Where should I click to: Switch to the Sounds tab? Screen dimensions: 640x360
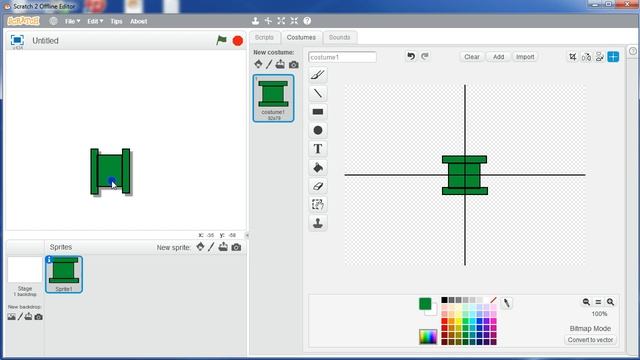(x=340, y=37)
